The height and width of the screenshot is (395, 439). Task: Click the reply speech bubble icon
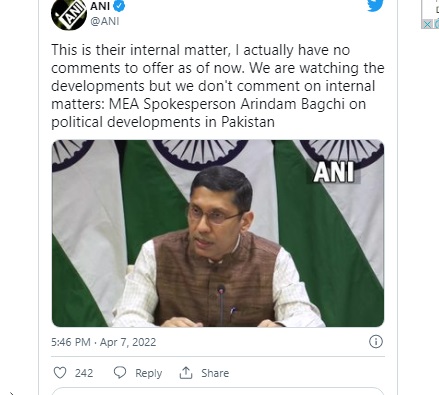coord(120,373)
